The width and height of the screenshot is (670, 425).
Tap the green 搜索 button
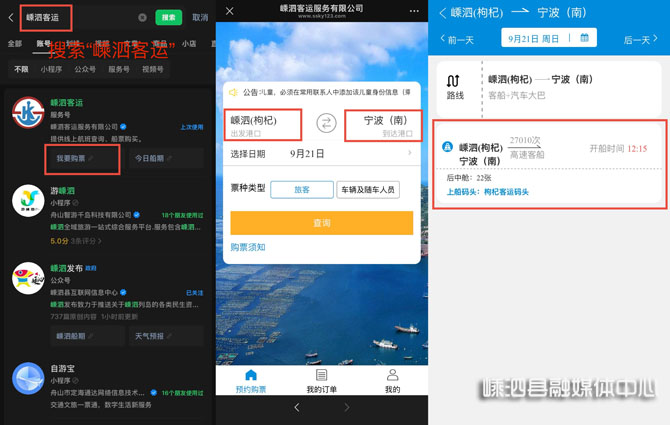[168, 18]
